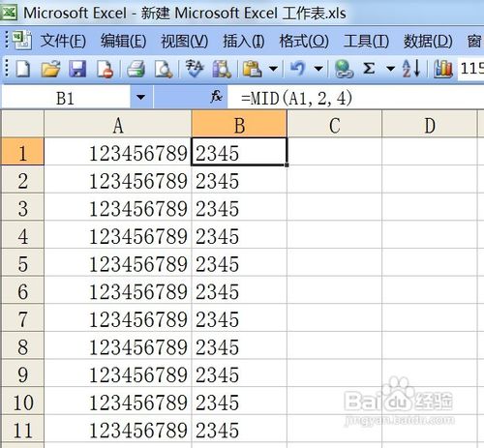Open the Chart Wizard bar chart icon

pos(443,69)
